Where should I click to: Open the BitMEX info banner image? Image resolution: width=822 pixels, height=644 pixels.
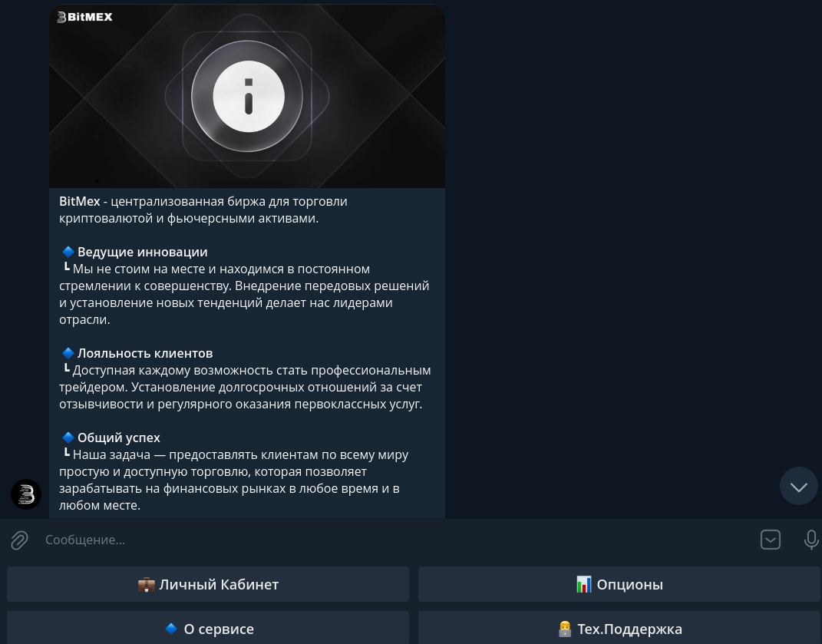click(247, 96)
